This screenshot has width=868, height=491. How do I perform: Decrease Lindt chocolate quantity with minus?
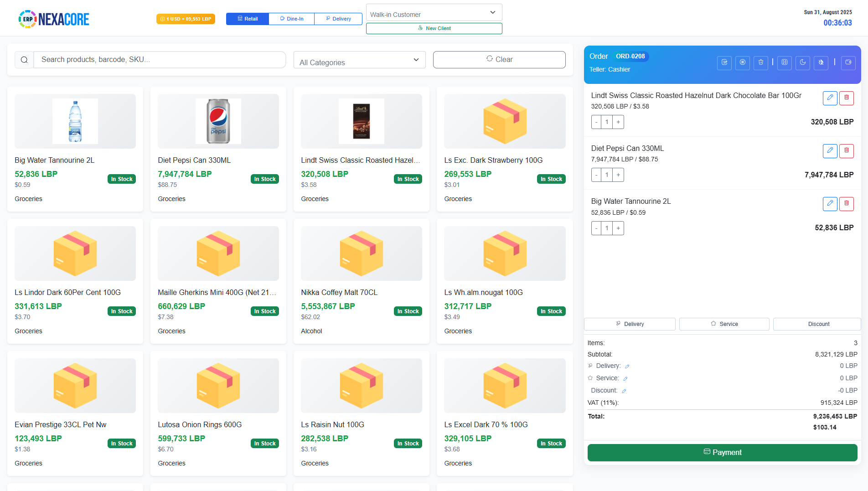point(596,122)
